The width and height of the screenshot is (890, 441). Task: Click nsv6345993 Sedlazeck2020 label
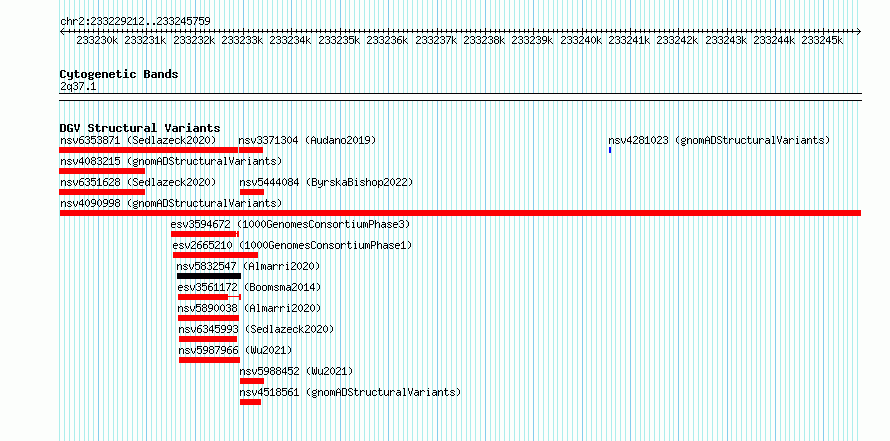[257, 329]
